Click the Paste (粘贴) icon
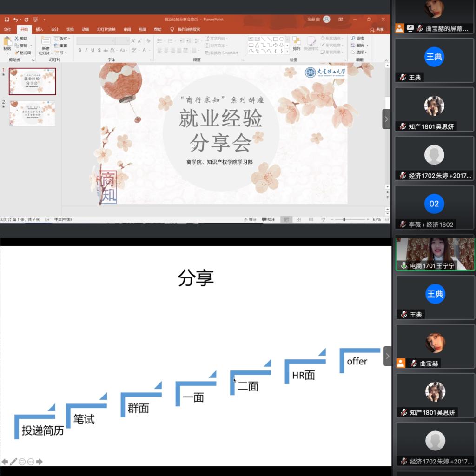This screenshot has width=476, height=476. (x=7, y=43)
